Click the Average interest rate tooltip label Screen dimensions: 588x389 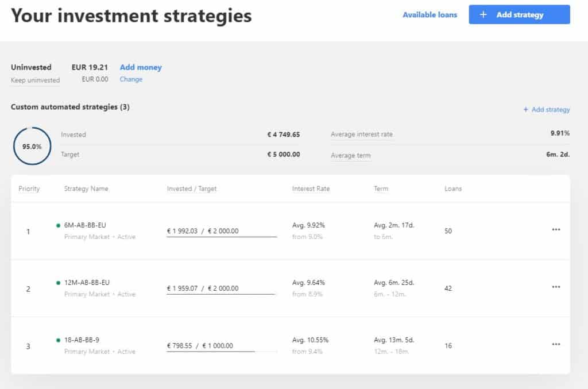(x=362, y=134)
